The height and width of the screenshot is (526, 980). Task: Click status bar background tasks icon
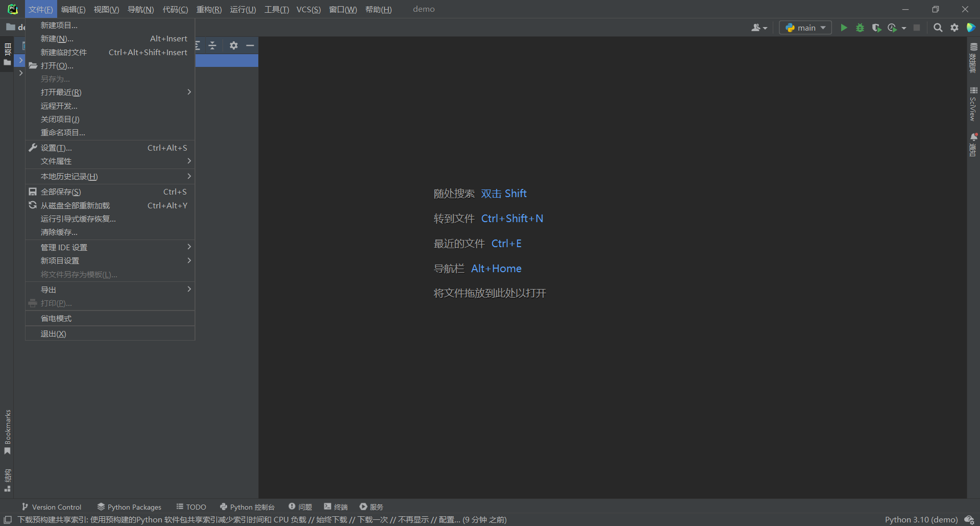tap(969, 520)
